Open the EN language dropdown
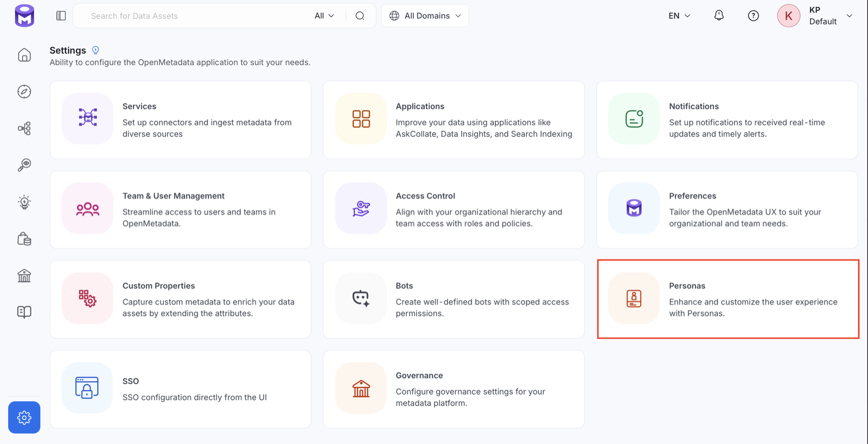Viewport: 868px width, 444px height. tap(679, 16)
